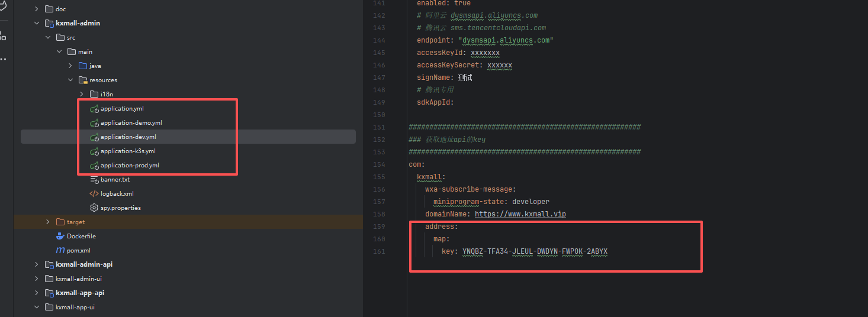The width and height of the screenshot is (868, 317).
Task: Click the XML icon beside logback.xml
Action: pyautogui.click(x=94, y=194)
